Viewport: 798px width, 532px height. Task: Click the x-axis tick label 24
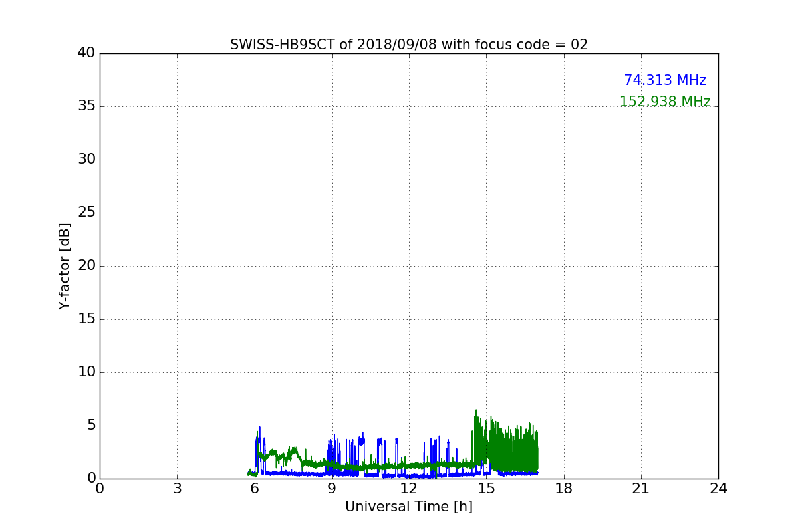[x=718, y=489]
